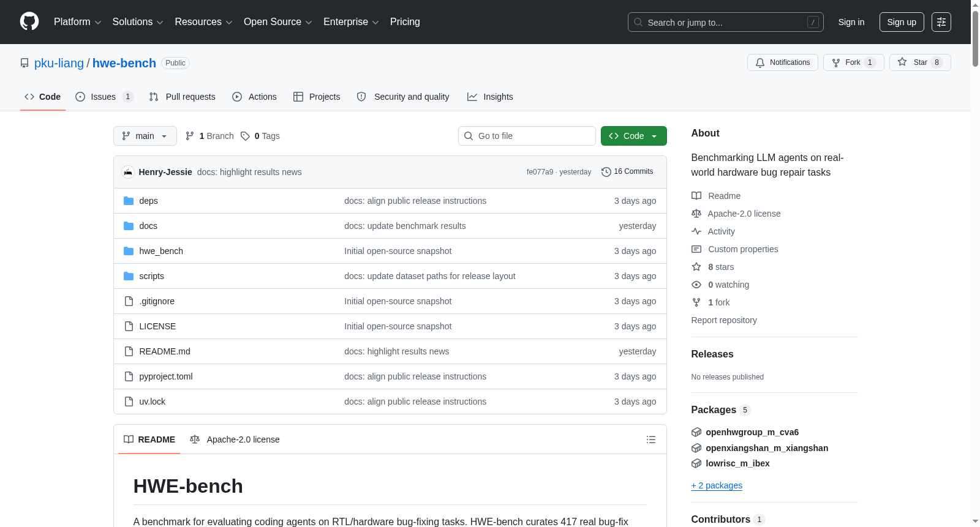
Task: View the 16 Commits history
Action: click(x=627, y=172)
